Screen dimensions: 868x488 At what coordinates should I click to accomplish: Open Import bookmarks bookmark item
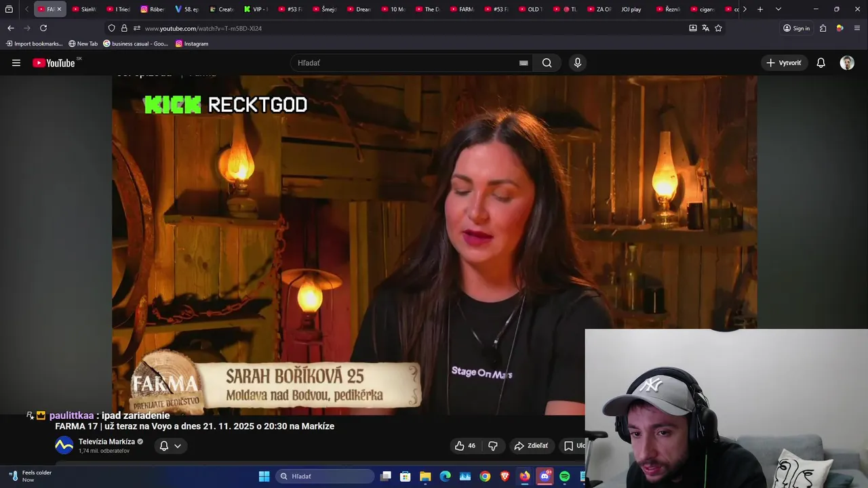coord(34,43)
